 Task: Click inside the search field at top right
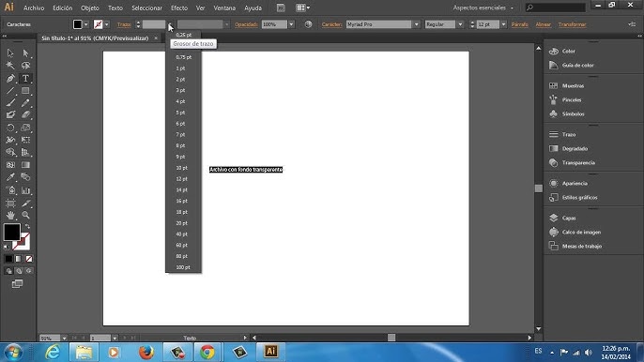(556, 8)
